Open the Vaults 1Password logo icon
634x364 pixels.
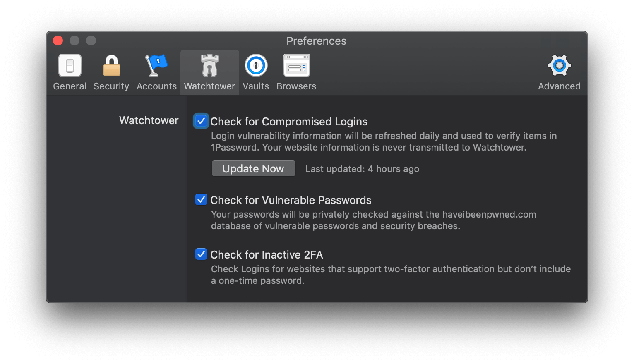point(256,66)
